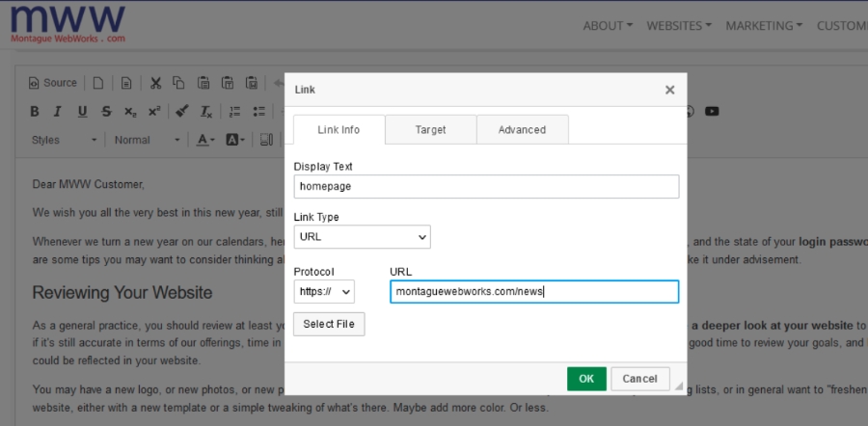Click the New Page icon
The width and height of the screenshot is (868, 426).
pyautogui.click(x=98, y=83)
